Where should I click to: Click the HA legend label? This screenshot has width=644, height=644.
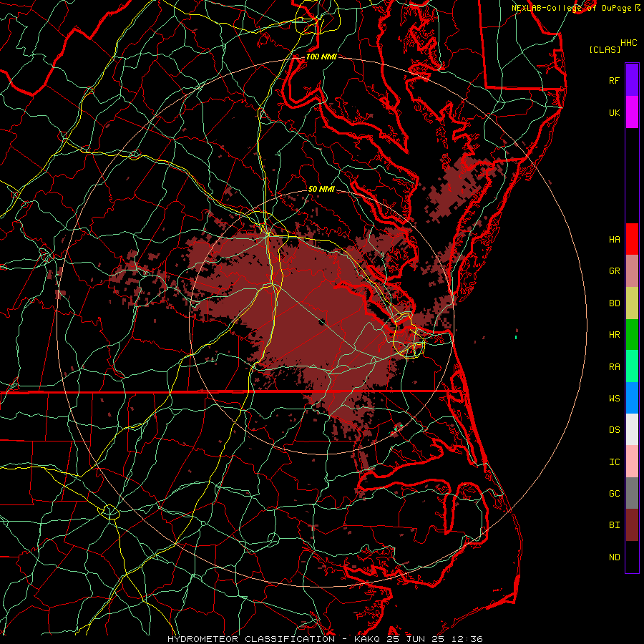[x=614, y=239]
